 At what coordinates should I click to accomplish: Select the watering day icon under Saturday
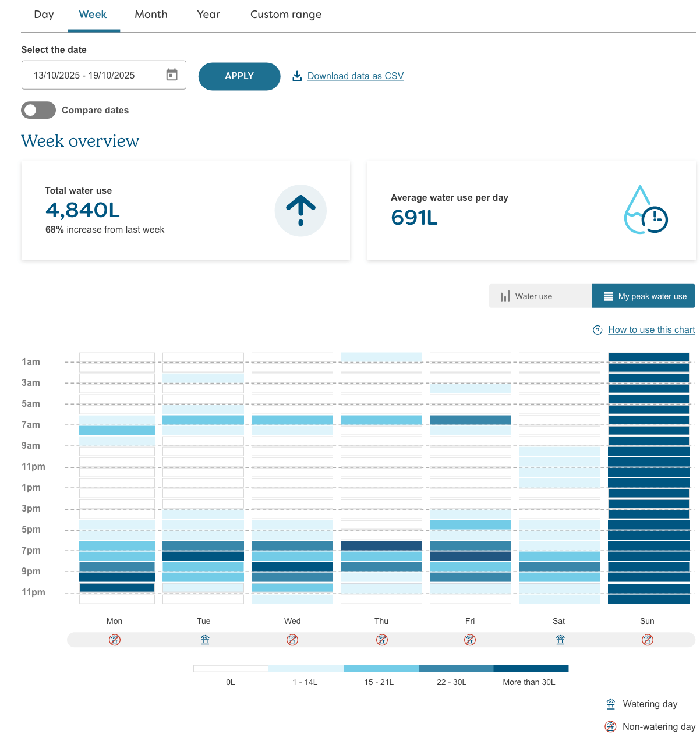[x=560, y=640]
